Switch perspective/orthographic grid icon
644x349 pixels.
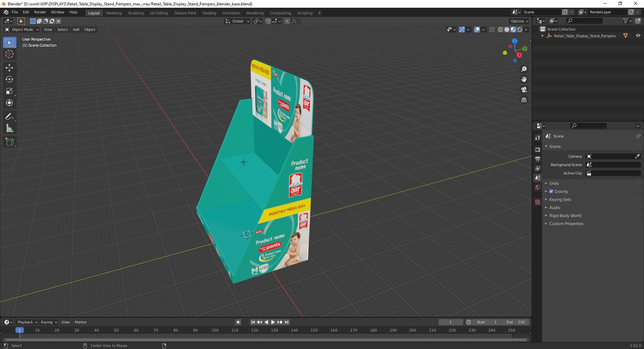(524, 100)
